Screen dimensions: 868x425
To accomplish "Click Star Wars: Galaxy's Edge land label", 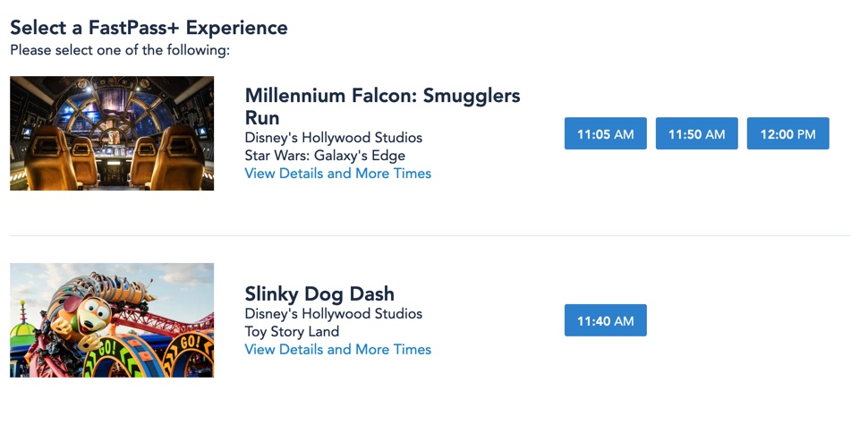I will point(325,156).
